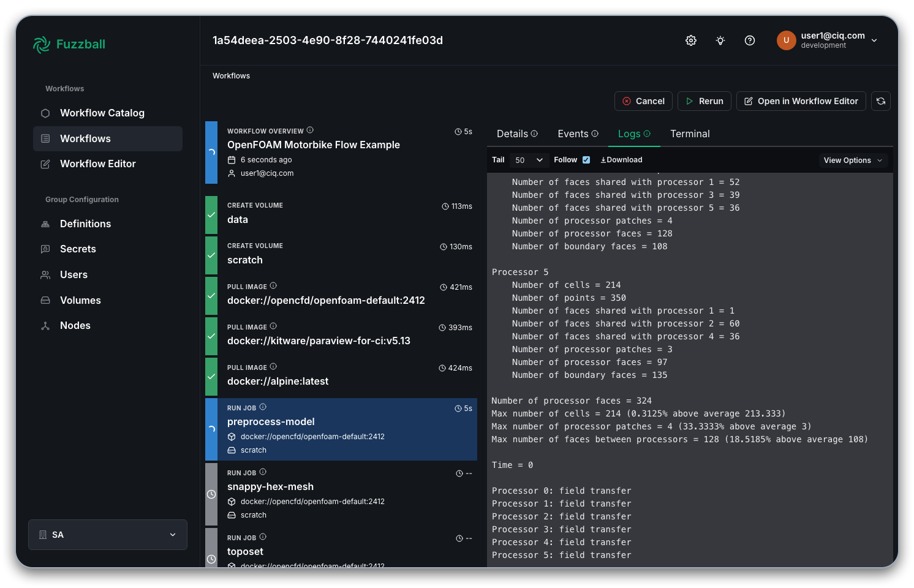
Task: Select the alpine:latest Pull Image step
Action: point(341,377)
